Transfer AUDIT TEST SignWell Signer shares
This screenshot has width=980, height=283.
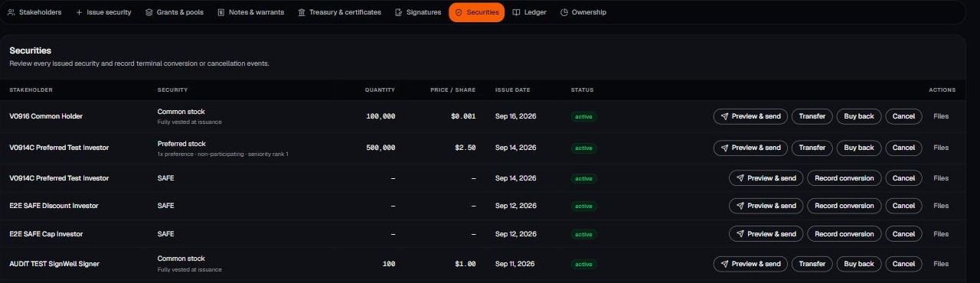pyautogui.click(x=812, y=264)
